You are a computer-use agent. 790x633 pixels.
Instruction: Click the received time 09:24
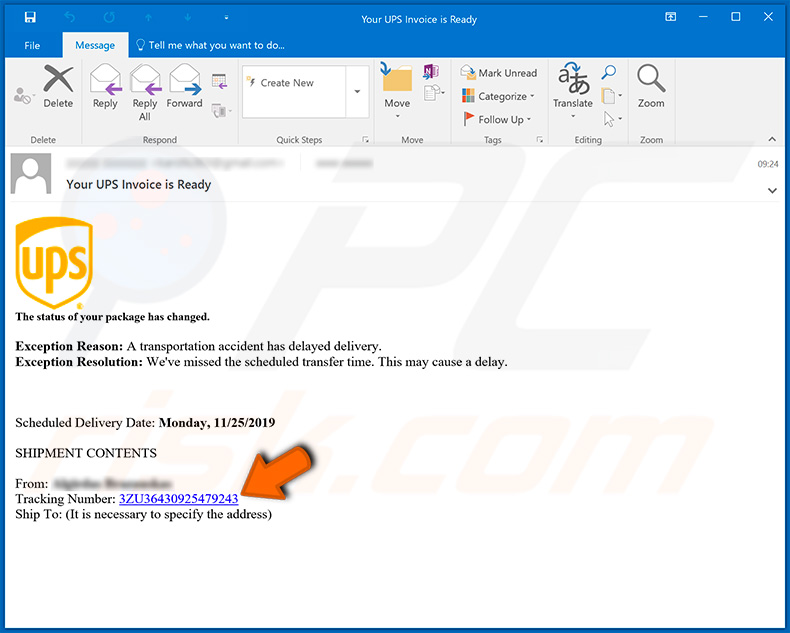coord(768,164)
